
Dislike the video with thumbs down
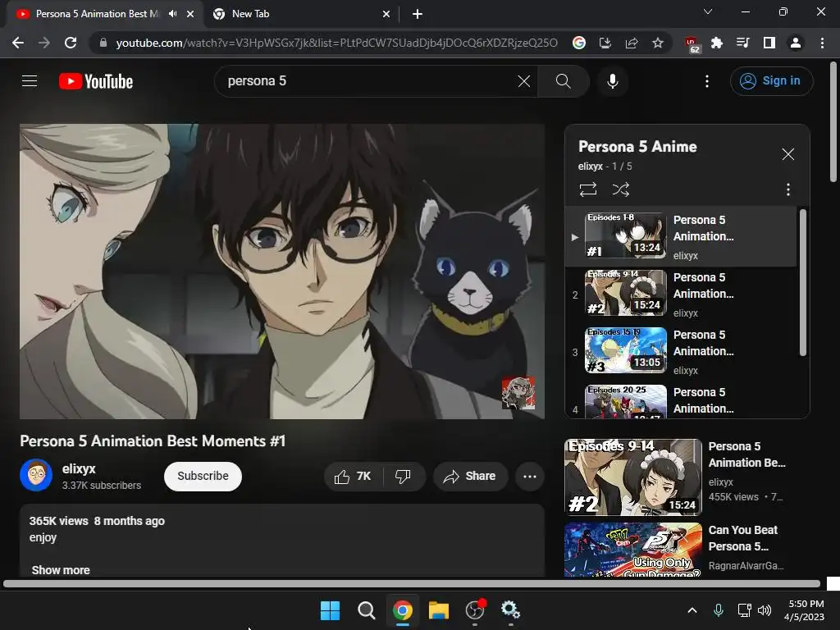pos(403,477)
